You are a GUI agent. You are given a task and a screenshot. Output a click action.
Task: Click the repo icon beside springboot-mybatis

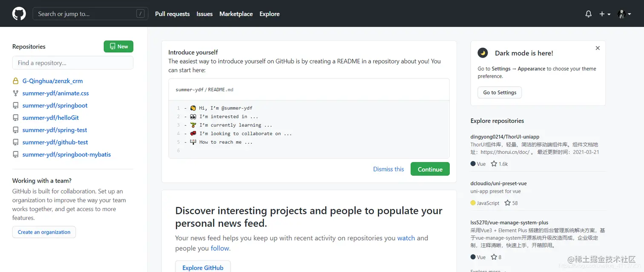coord(15,155)
